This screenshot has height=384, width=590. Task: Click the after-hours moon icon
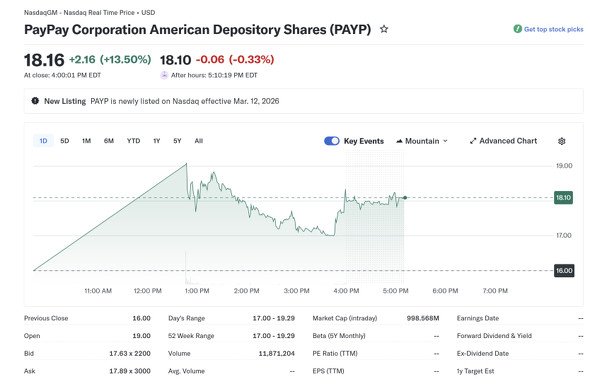pos(164,75)
